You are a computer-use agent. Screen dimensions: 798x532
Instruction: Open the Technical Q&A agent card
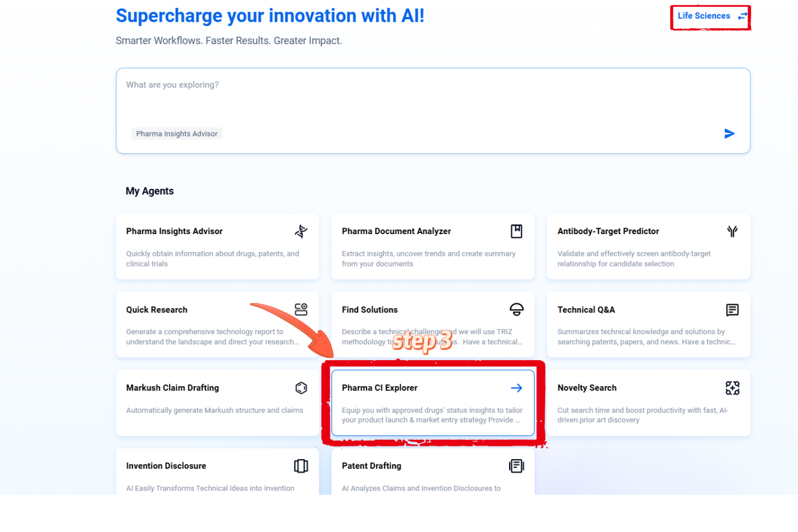pos(638,326)
